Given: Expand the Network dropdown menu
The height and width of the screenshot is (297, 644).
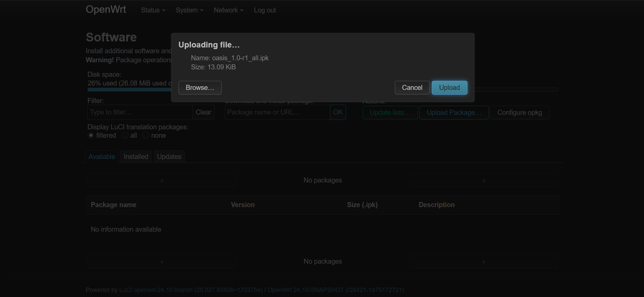Looking at the screenshot, I should pos(228,10).
